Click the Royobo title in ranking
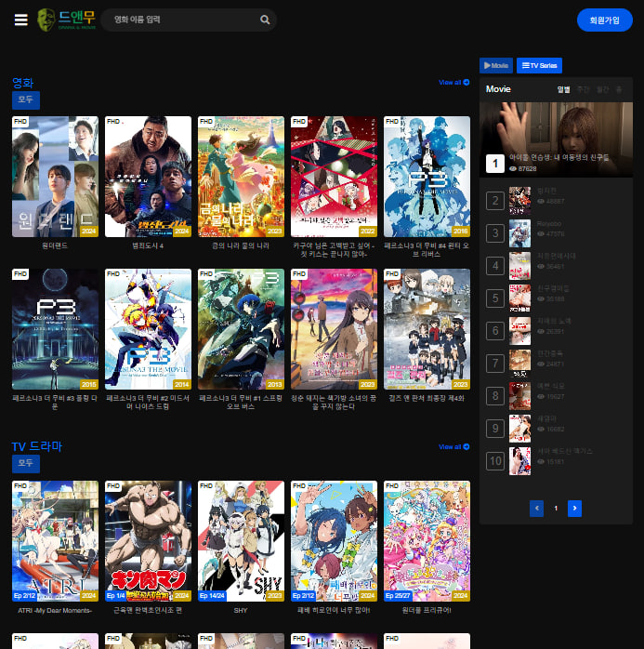The image size is (644, 649). pos(549,224)
